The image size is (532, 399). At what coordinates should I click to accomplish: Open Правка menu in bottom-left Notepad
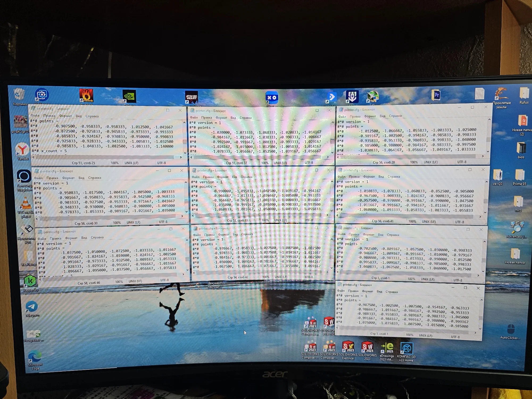click(x=55, y=238)
